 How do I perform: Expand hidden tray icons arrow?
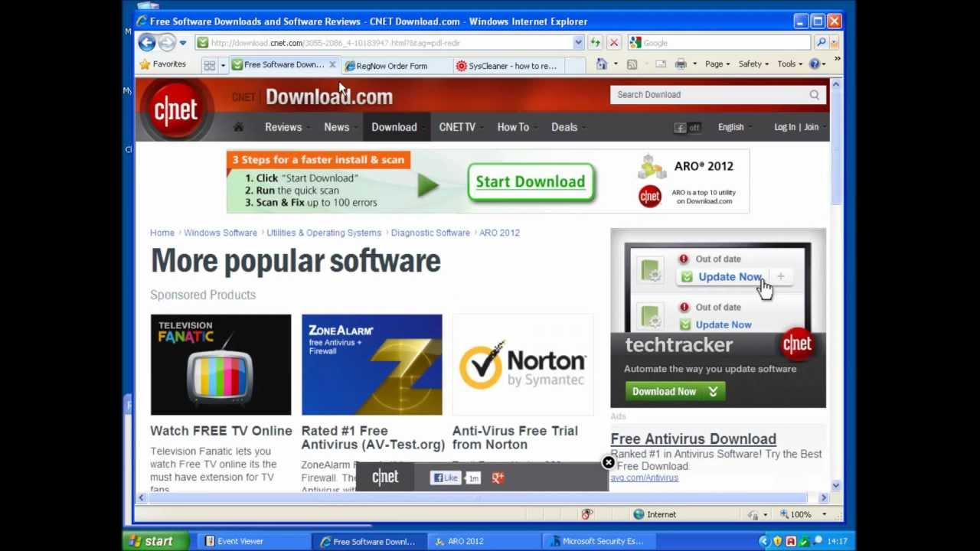[x=764, y=541]
